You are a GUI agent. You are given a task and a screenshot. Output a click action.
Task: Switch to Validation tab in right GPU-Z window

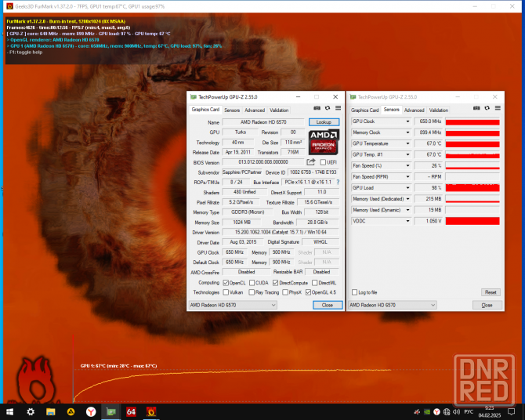pos(439,110)
